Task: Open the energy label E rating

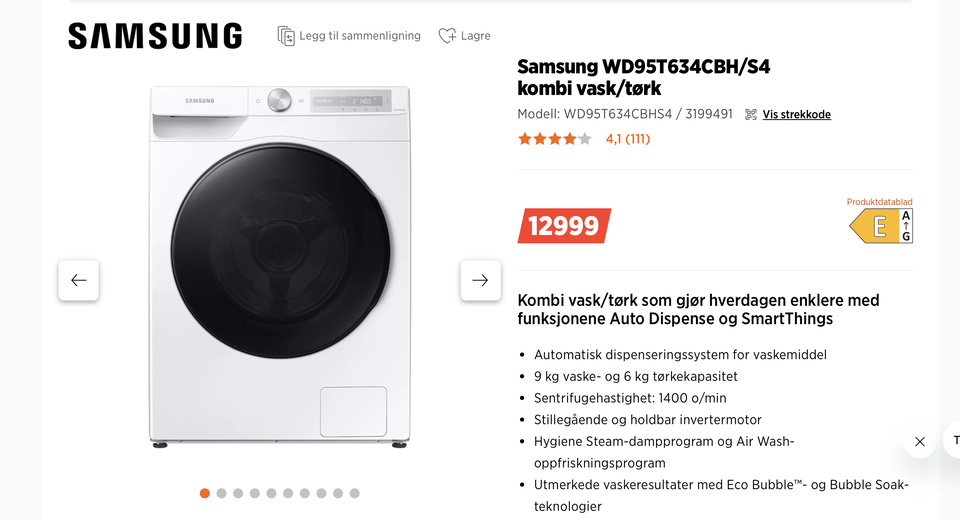Action: click(881, 226)
